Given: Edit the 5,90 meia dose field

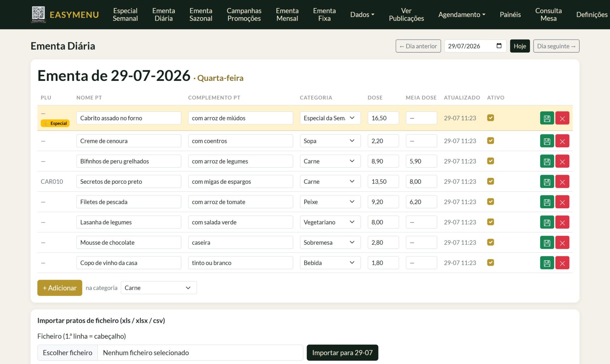Looking at the screenshot, I should click(x=421, y=161).
